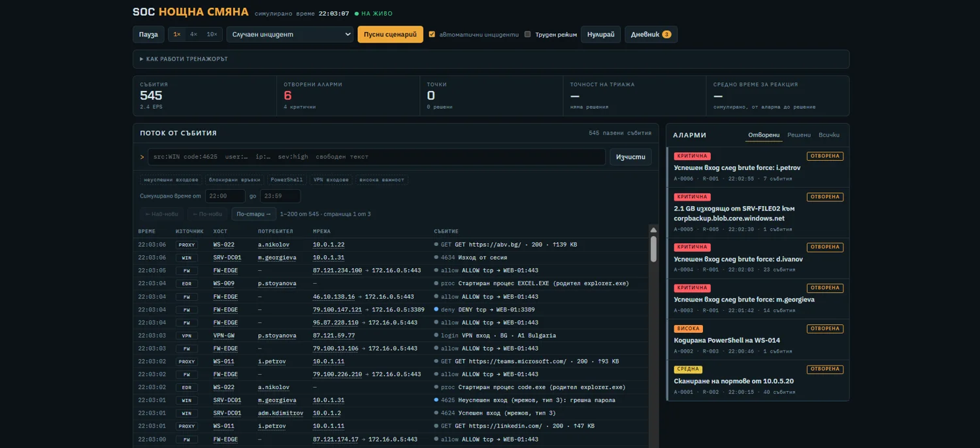Click host WS-009 in the event table
Screen dimensions: 980x448
223,284
